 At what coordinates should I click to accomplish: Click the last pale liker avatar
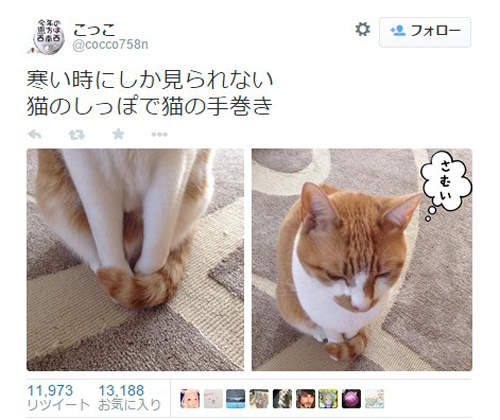pos(374,399)
